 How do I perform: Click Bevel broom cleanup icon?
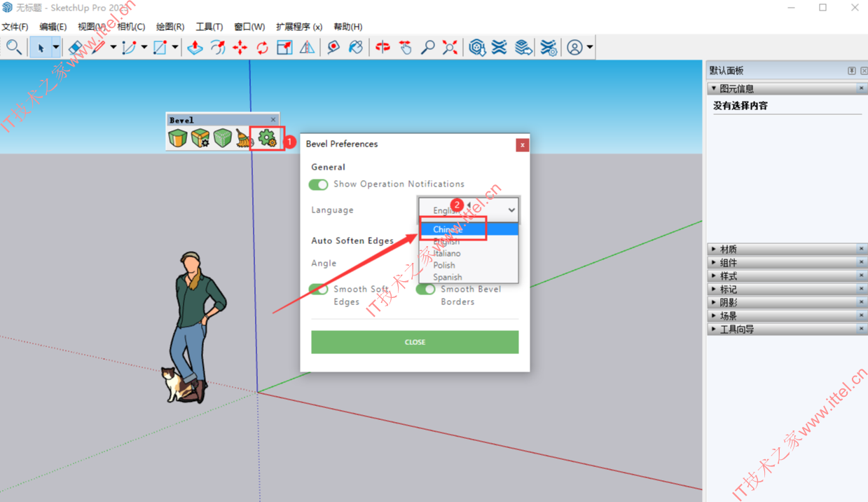click(x=244, y=138)
